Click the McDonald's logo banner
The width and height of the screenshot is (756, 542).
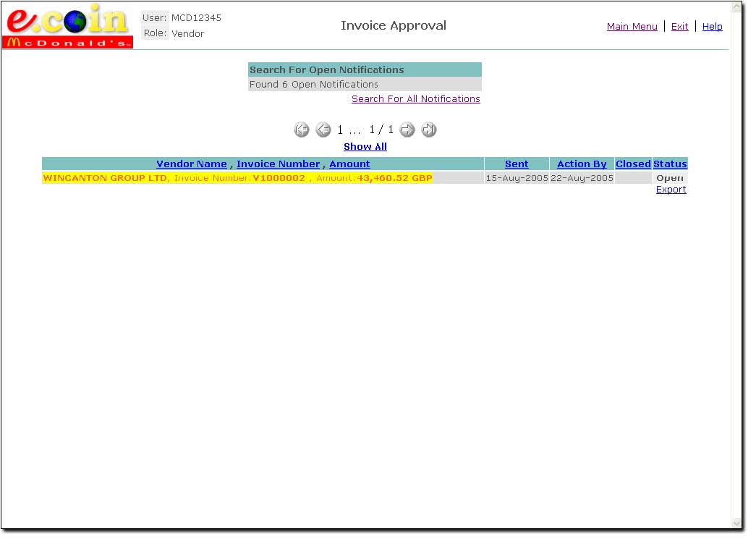click(69, 42)
